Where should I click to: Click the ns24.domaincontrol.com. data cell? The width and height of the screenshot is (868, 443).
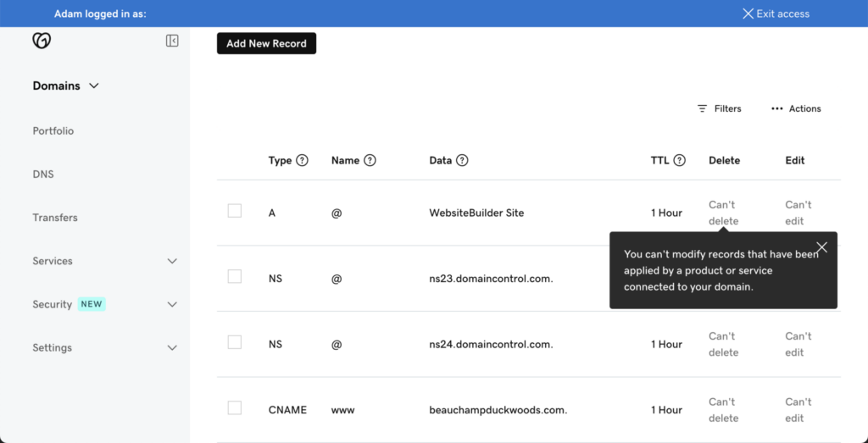coord(491,345)
